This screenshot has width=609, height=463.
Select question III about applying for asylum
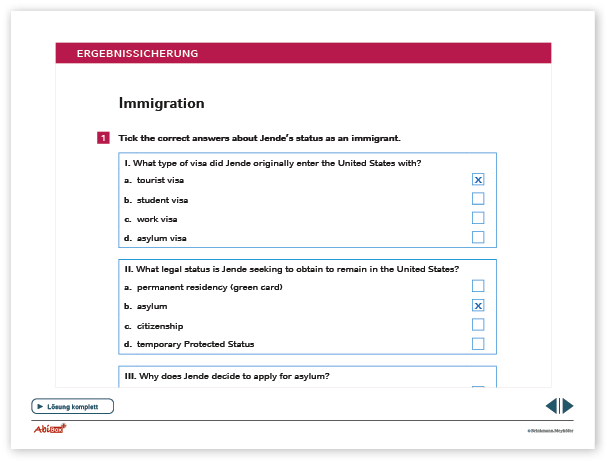click(227, 376)
